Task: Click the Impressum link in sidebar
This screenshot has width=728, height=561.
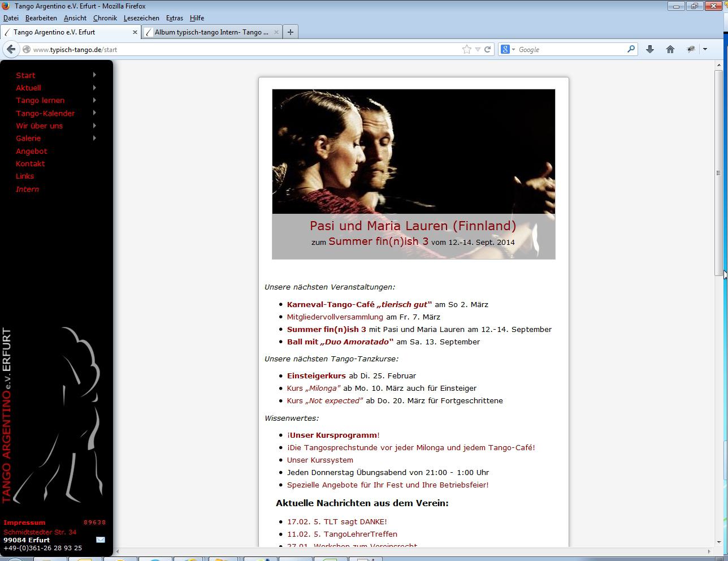Action: coord(24,523)
